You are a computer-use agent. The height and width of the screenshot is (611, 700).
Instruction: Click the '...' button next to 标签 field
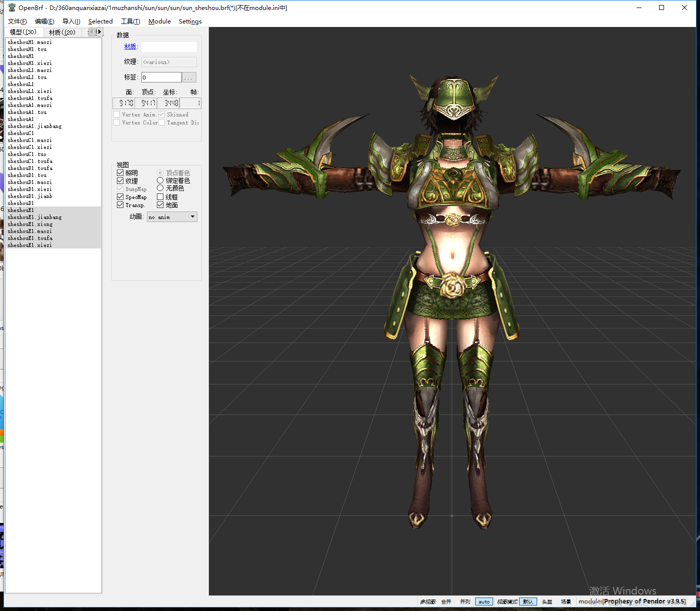[x=189, y=77]
